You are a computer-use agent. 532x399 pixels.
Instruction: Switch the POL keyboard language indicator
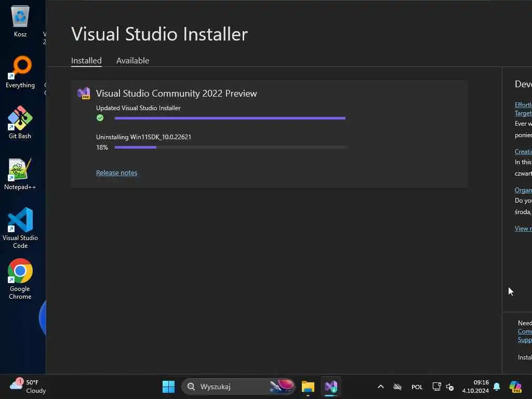(x=417, y=387)
